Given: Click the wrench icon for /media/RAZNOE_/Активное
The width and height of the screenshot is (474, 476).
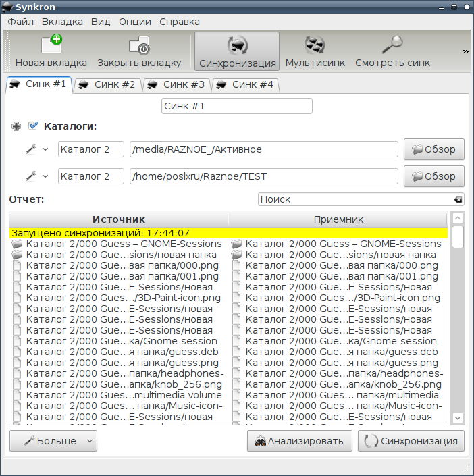Looking at the screenshot, I should [31, 149].
